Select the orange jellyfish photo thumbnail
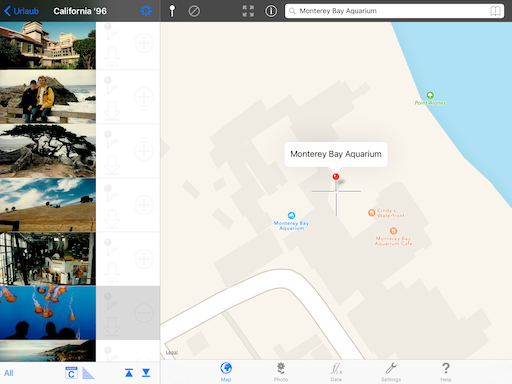 pos(48,313)
